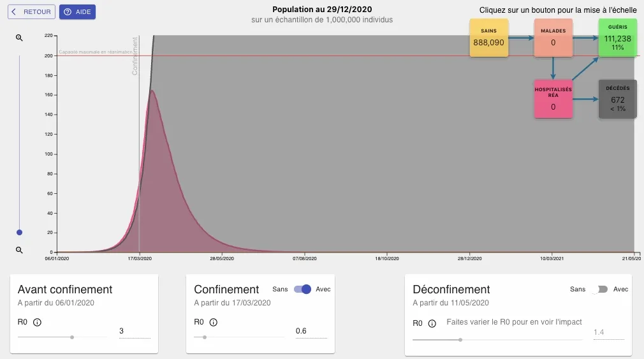Screen dimensions: 644x359
Task: Click the zoom-out magnifier icon
Action: point(19,250)
